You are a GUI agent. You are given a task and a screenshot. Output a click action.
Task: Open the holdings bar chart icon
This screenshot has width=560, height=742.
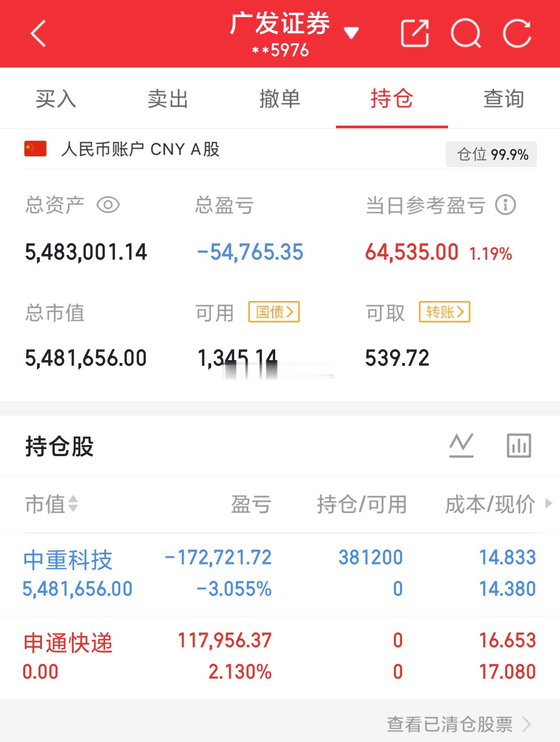click(x=519, y=445)
